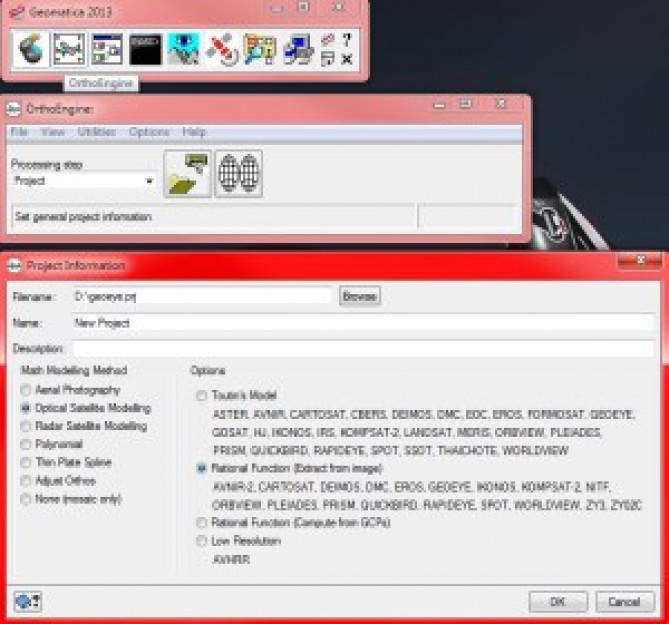Choose the Thin Plate Spline method
Viewport: 669px width, 624px height.
coord(26,462)
